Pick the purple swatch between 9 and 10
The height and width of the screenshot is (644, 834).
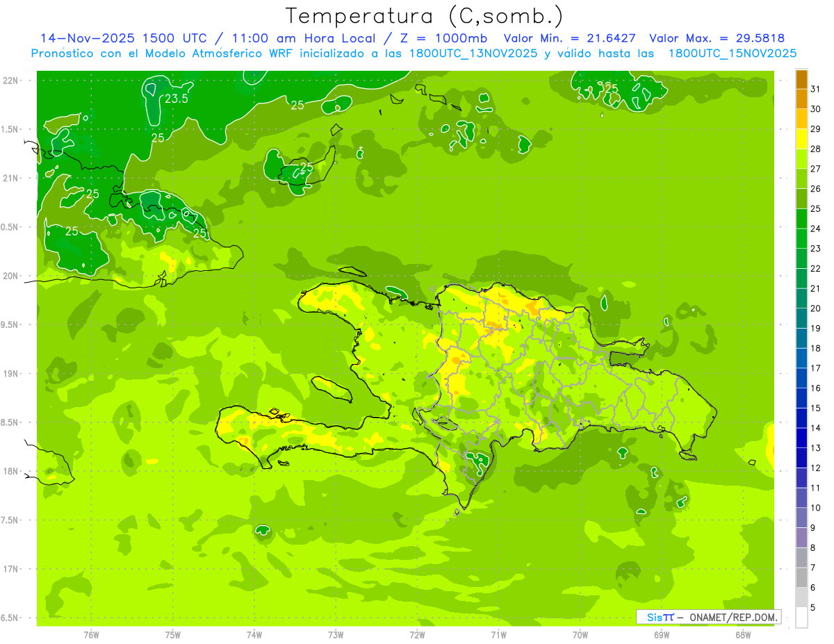[x=801, y=518]
